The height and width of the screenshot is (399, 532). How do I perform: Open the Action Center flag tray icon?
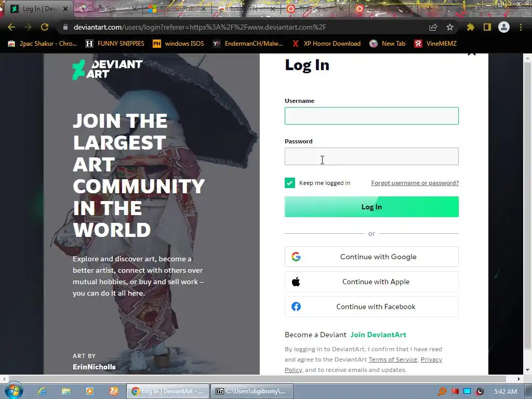click(x=455, y=392)
